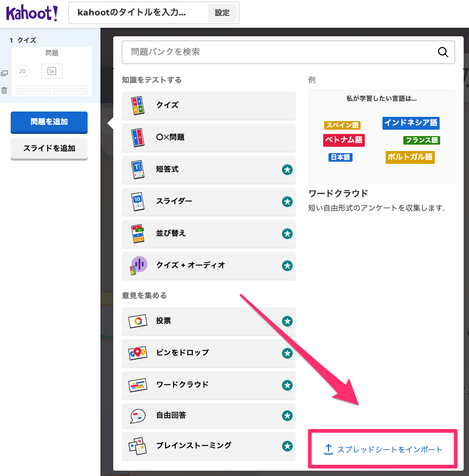Click the 日本語 word tag

(x=340, y=157)
